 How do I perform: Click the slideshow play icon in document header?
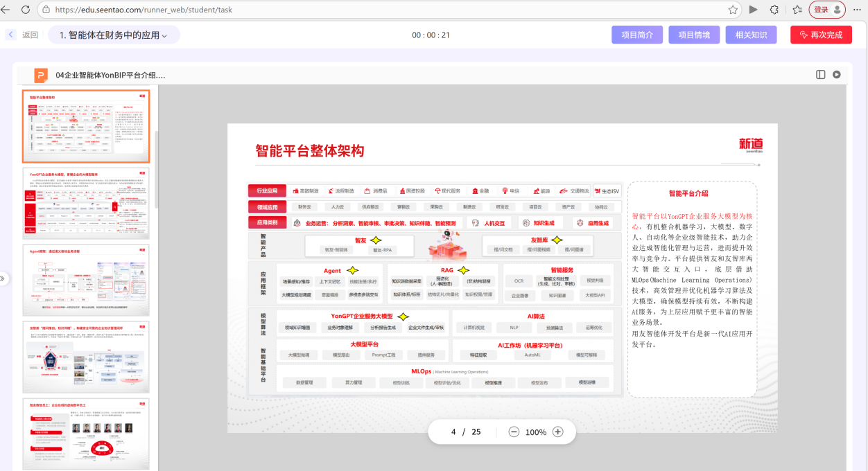(836, 75)
